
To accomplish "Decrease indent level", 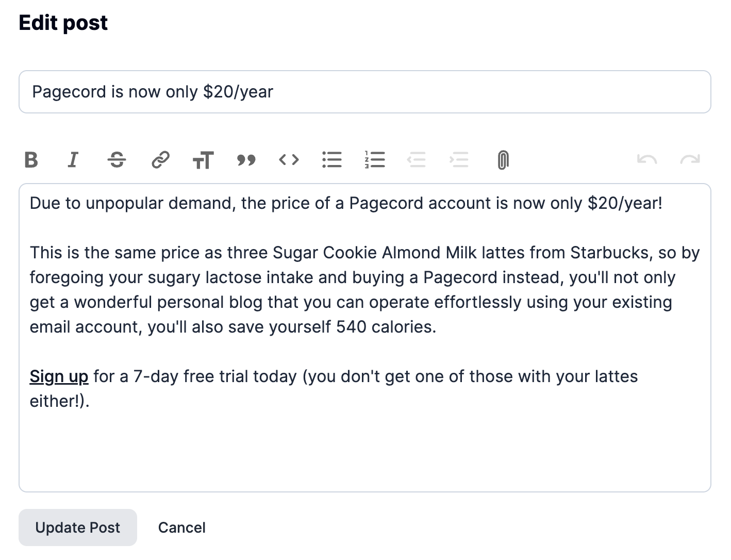I will point(417,160).
